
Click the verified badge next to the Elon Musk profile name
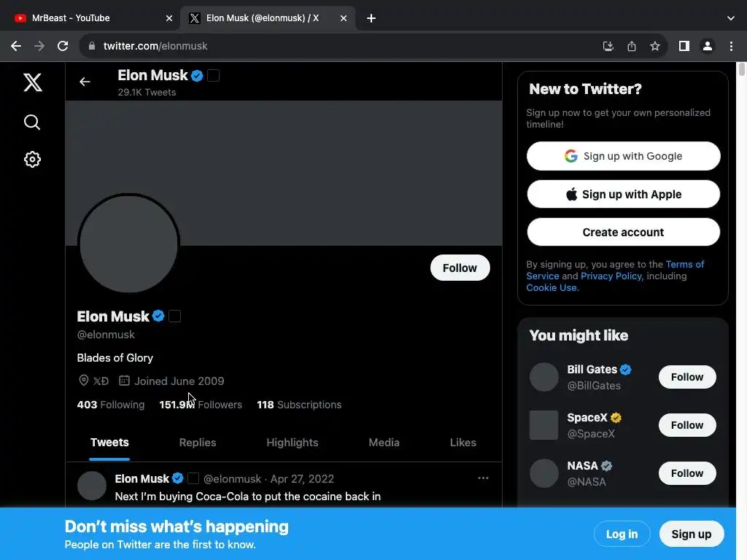point(158,316)
